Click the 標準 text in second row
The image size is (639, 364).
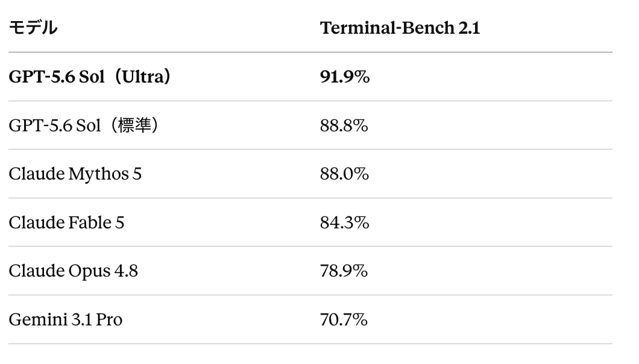coord(134,125)
